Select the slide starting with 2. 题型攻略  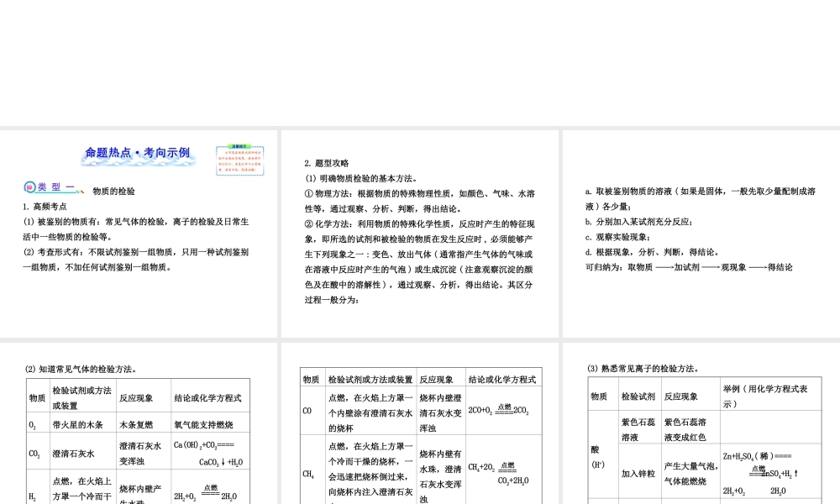[x=419, y=234]
